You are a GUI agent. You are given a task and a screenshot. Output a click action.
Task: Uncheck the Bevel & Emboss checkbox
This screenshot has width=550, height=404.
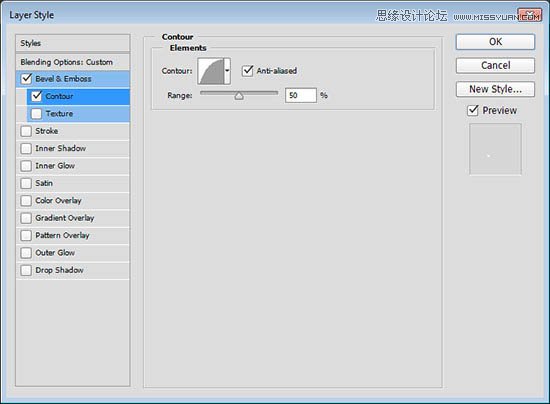(26, 79)
